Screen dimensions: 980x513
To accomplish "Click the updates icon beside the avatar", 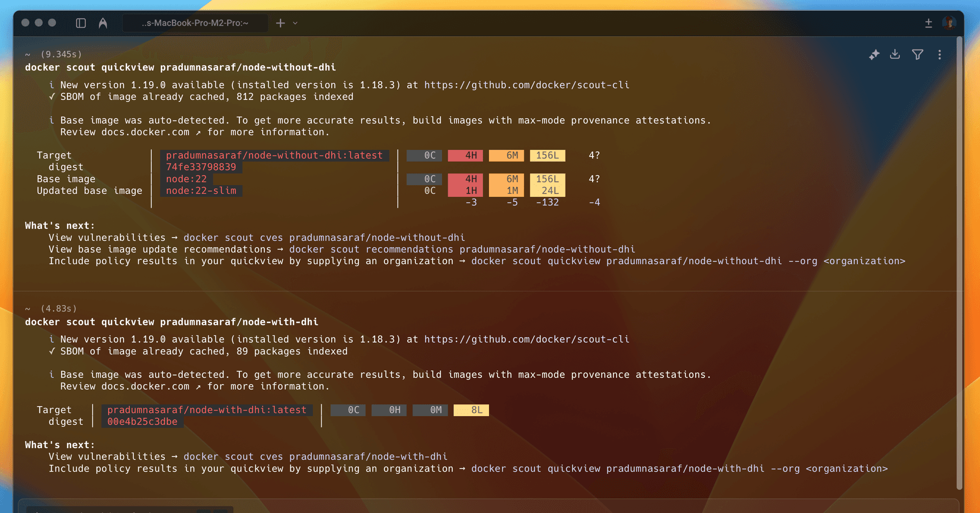I will click(x=928, y=23).
